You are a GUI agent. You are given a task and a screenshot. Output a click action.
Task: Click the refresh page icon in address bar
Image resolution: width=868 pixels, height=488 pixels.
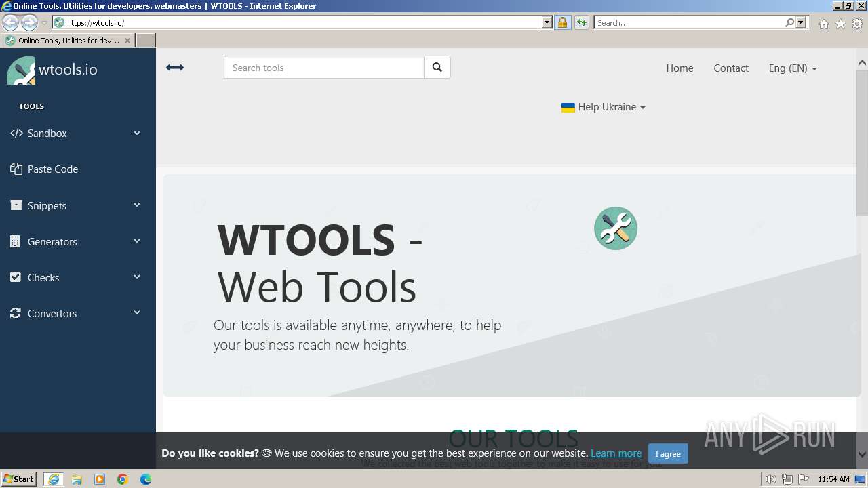582,22
